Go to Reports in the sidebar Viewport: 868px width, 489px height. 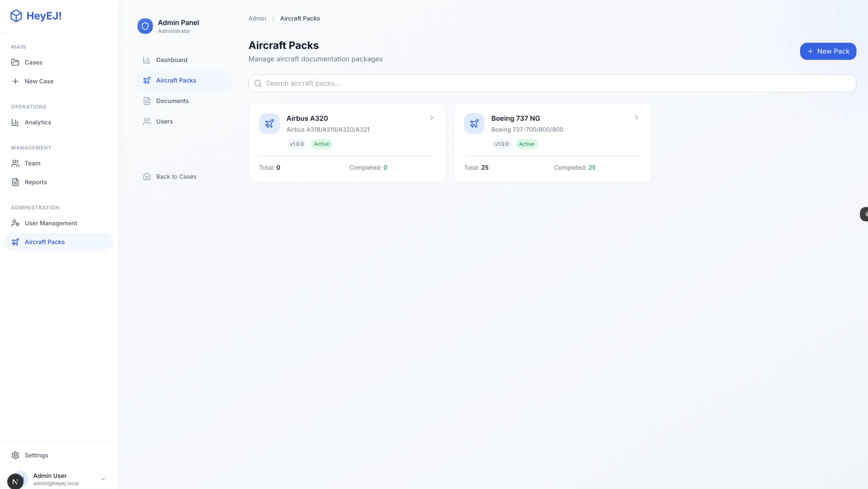coord(36,182)
